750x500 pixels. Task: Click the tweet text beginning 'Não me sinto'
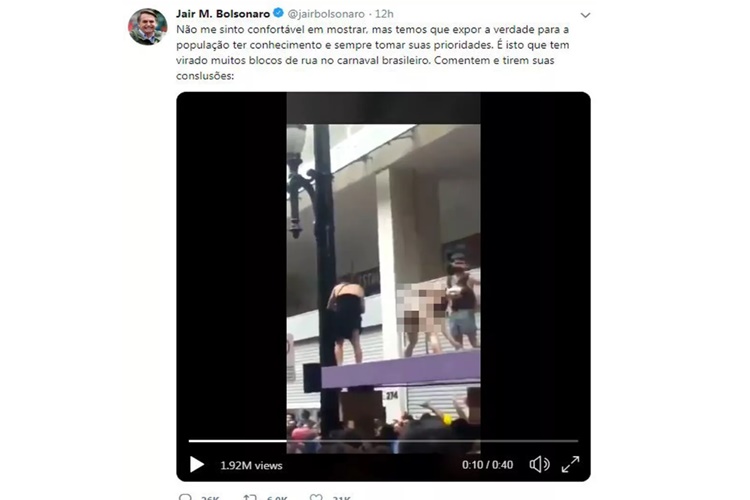click(373, 52)
